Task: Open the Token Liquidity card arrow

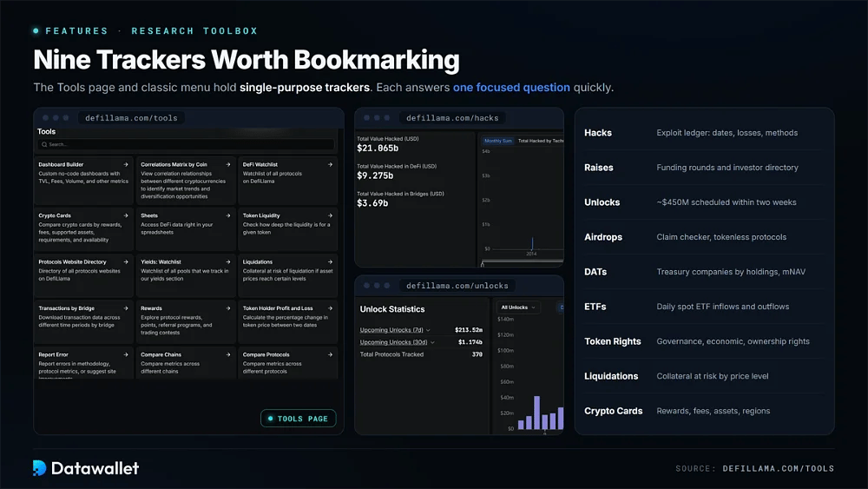Action: coord(330,215)
